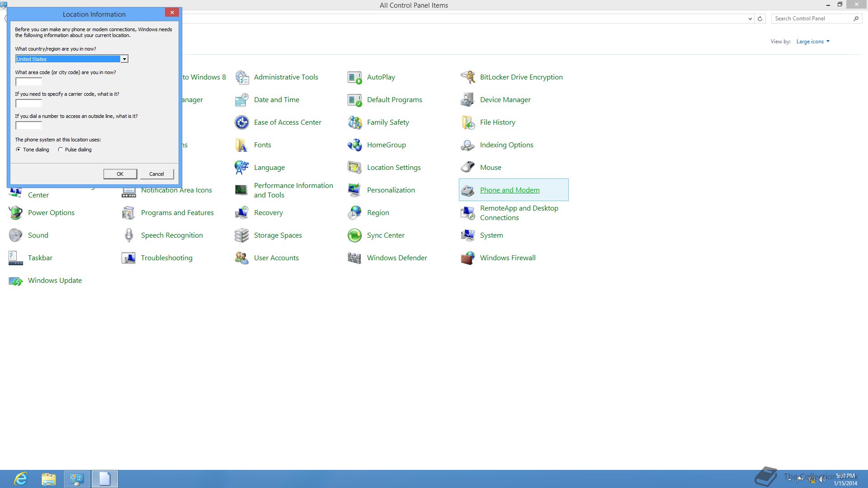Open the Speech Recognition microphone icon
868x488 pixels.
tap(129, 235)
